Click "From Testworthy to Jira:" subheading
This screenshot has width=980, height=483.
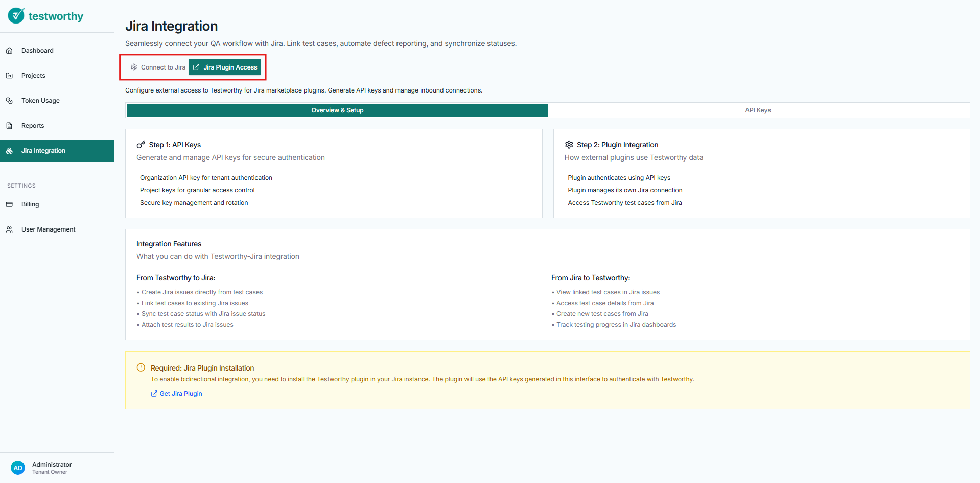[x=176, y=278]
